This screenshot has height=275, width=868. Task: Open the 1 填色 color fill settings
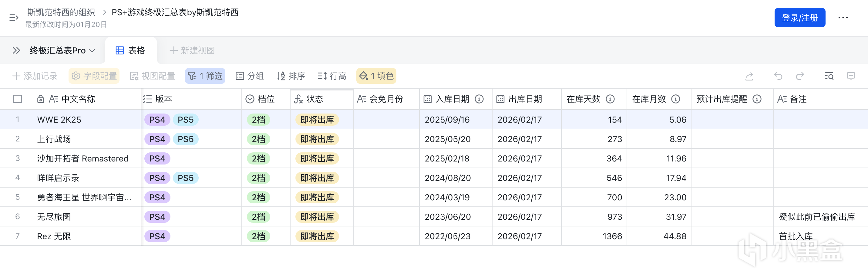click(x=376, y=76)
